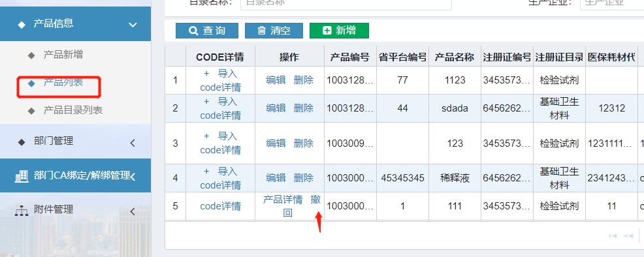Expand the 部门CA绑定/解绑管理 chevron
This screenshot has width=644, height=257.
point(133,177)
